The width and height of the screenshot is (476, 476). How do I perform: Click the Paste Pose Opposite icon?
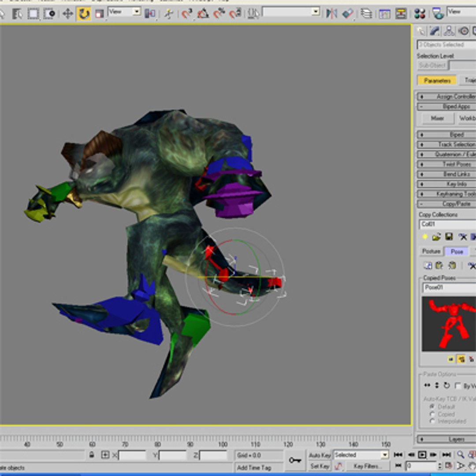(x=452, y=266)
